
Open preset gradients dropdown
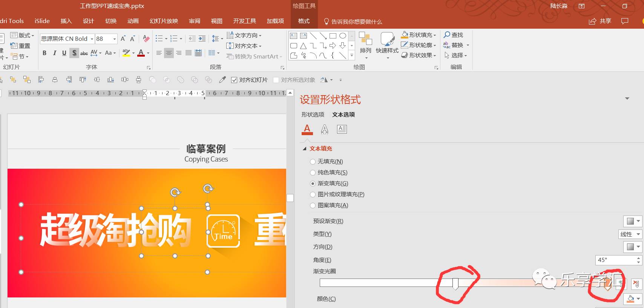[x=633, y=221]
